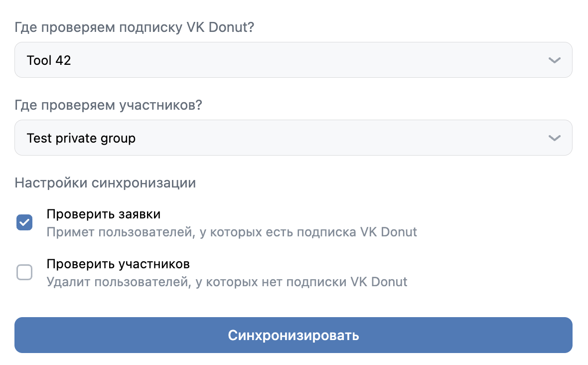Click text 'Удалит пользователей' description
588x365 pixels.
[x=227, y=282]
